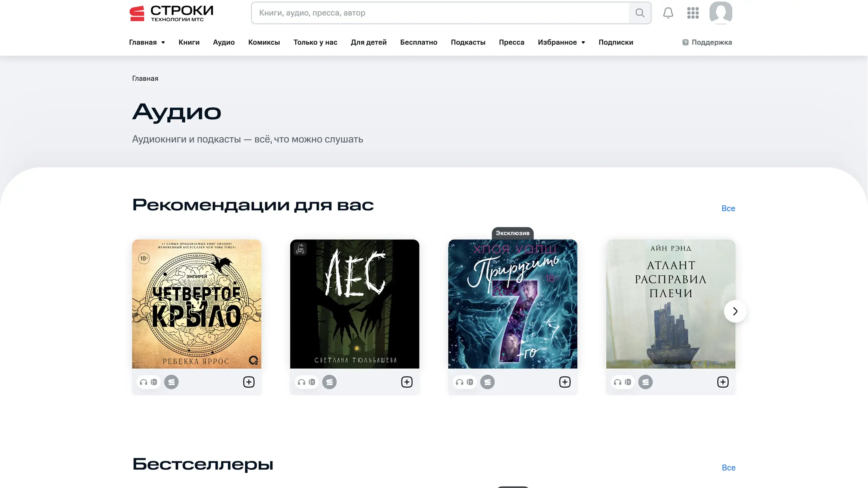The height and width of the screenshot is (488, 868).
Task: Add Лес to shelf with plus icon
Action: pyautogui.click(x=407, y=382)
